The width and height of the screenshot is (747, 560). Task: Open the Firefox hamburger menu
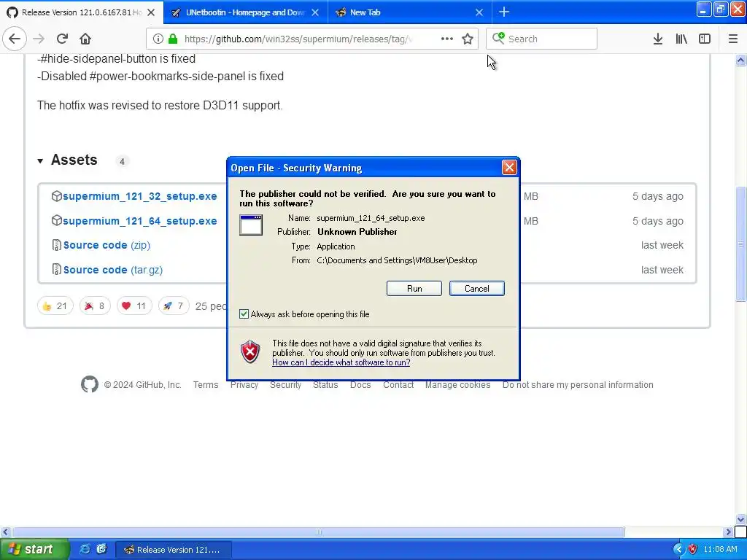pyautogui.click(x=732, y=39)
